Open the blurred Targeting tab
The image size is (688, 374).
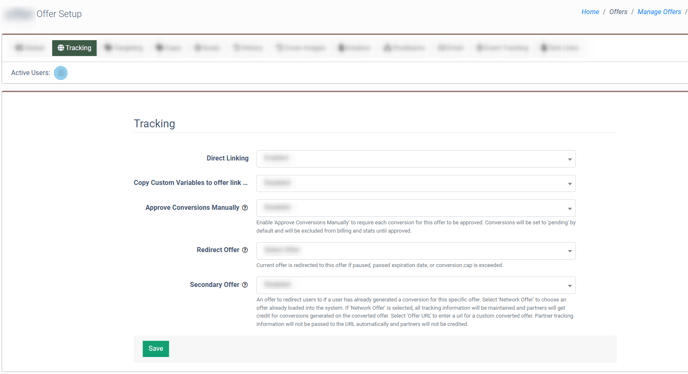coord(124,48)
